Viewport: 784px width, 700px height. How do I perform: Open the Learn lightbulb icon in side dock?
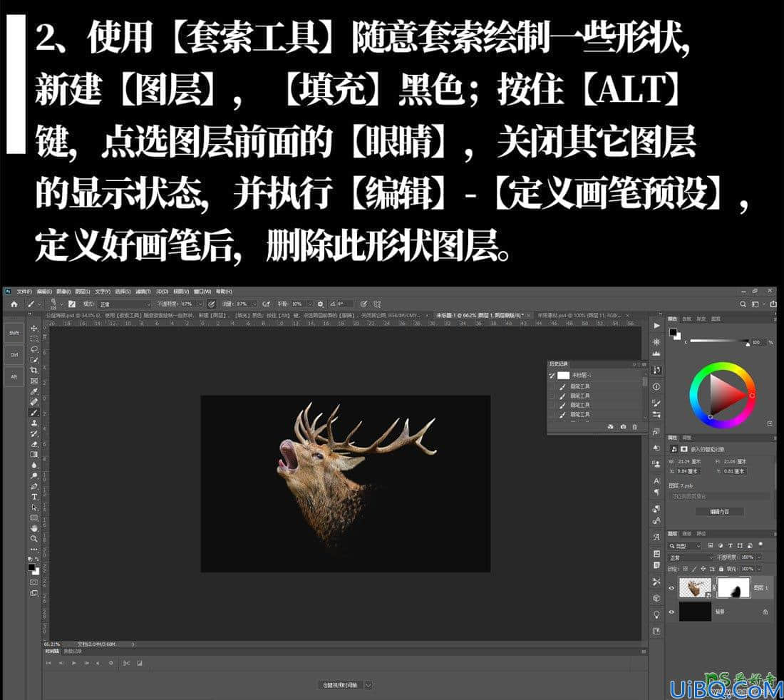tap(656, 614)
